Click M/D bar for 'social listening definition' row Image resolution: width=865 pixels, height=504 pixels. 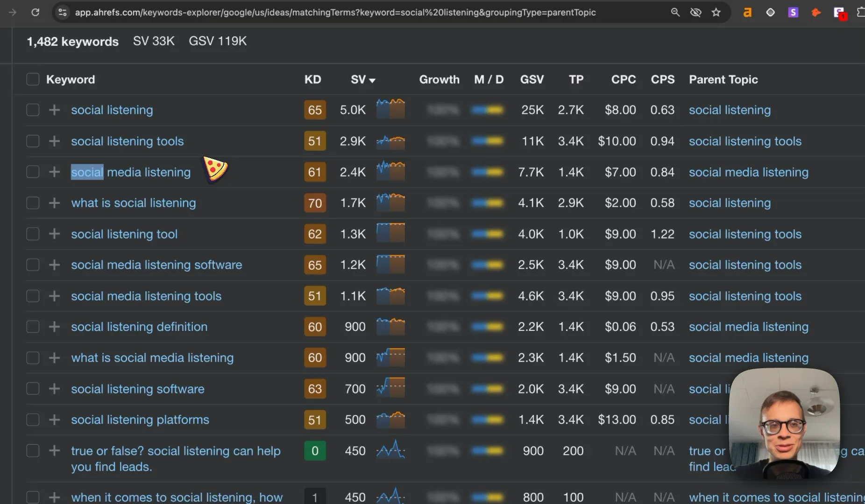(x=488, y=327)
